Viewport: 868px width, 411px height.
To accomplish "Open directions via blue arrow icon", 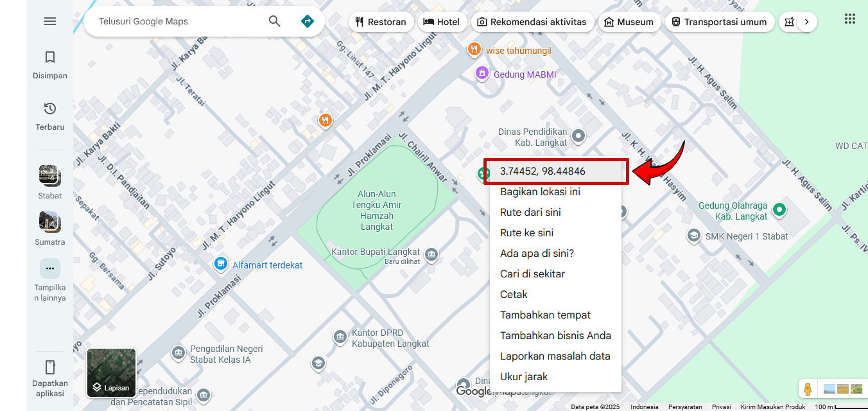I will tap(308, 21).
